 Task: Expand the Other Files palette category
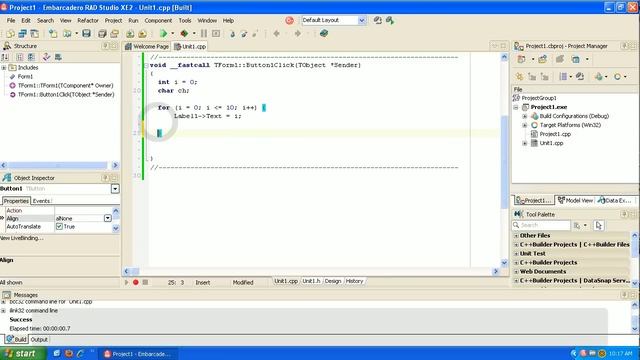pyautogui.click(x=516, y=236)
